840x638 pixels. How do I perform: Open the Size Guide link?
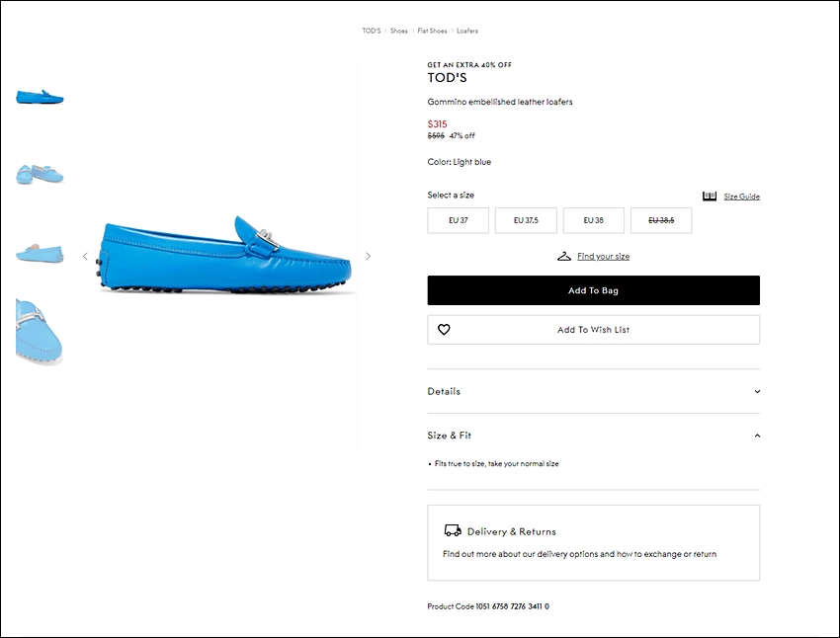pyautogui.click(x=741, y=197)
